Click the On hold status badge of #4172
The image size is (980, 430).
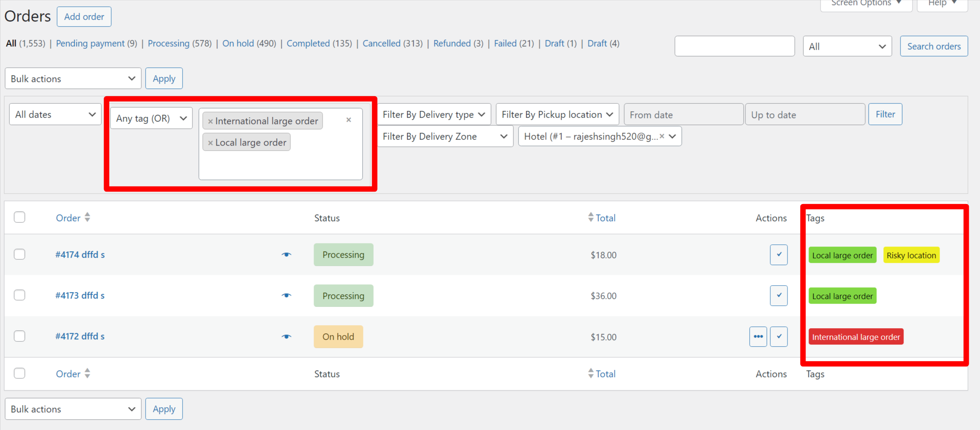(x=338, y=337)
